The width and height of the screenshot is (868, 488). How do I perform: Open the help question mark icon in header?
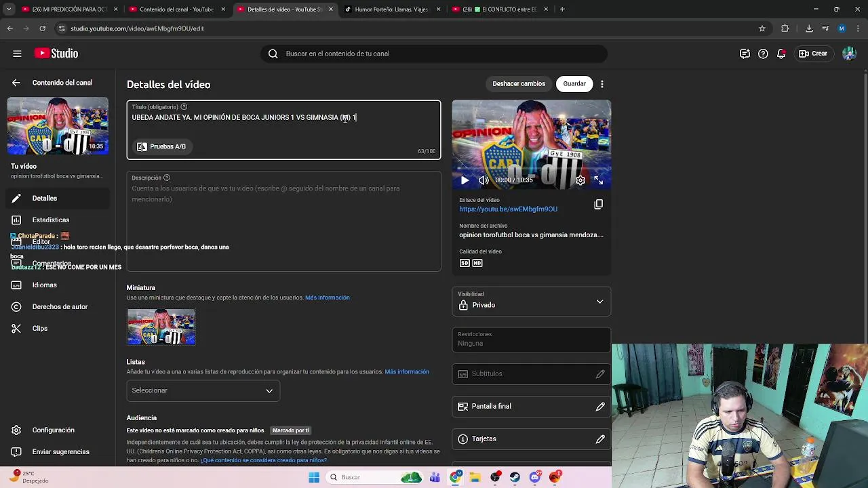(x=763, y=54)
